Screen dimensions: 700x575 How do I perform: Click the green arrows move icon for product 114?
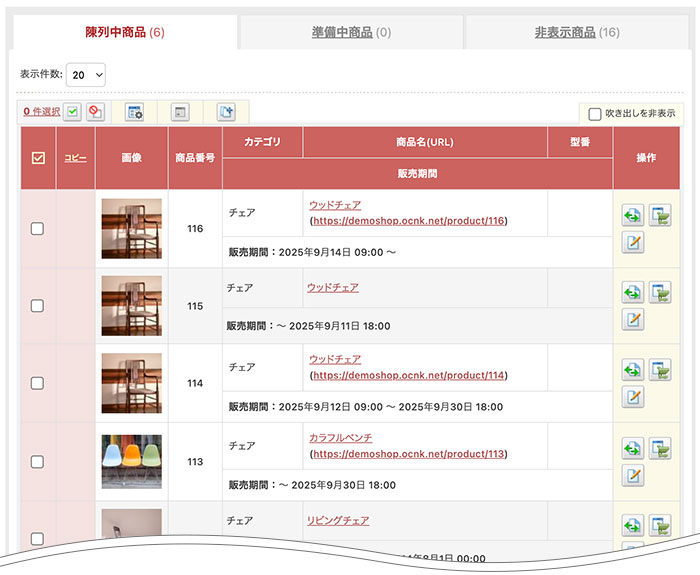pyautogui.click(x=632, y=370)
